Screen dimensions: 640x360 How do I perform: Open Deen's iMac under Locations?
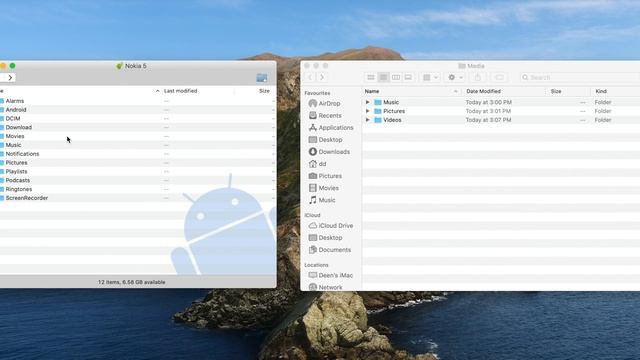[x=331, y=276]
